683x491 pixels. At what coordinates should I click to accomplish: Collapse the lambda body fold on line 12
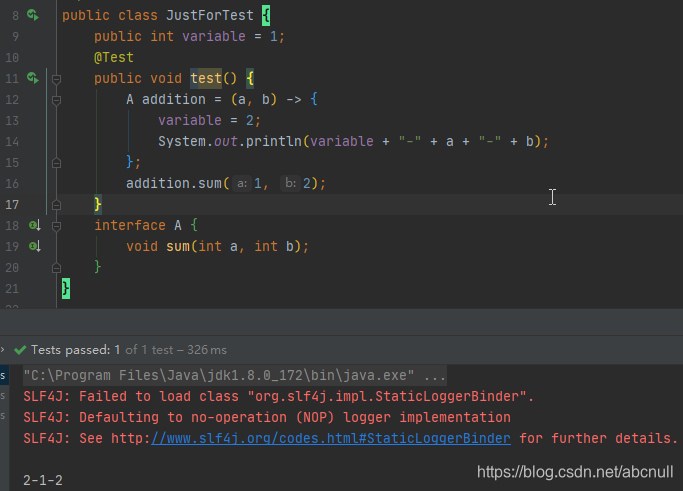(56, 100)
